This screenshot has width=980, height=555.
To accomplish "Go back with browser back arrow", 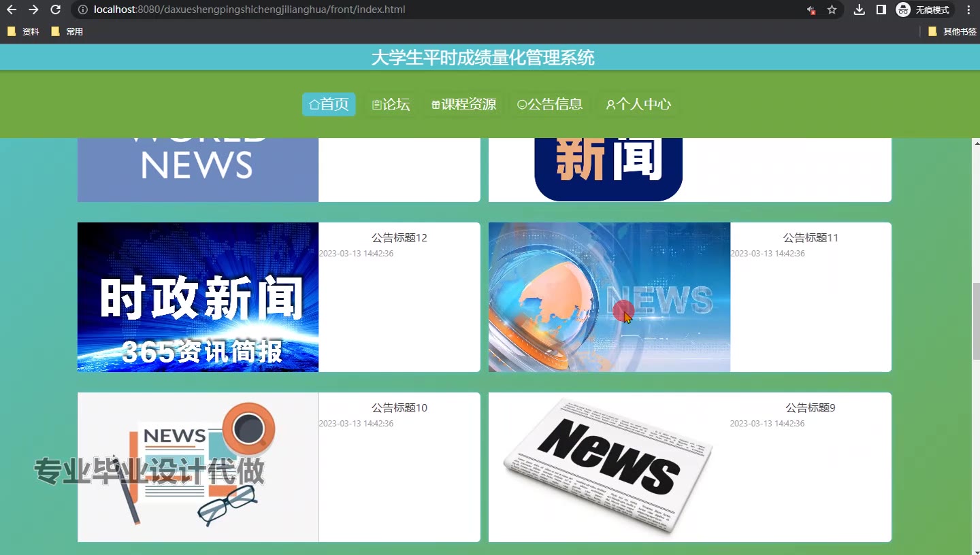I will tap(12, 10).
